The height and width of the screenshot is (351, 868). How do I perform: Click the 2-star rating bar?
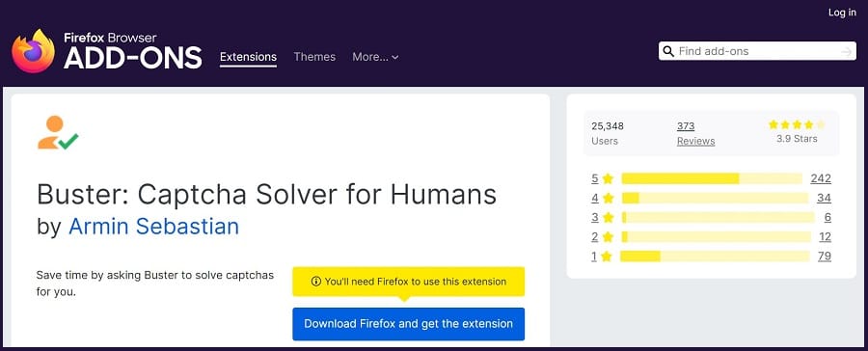coord(716,237)
